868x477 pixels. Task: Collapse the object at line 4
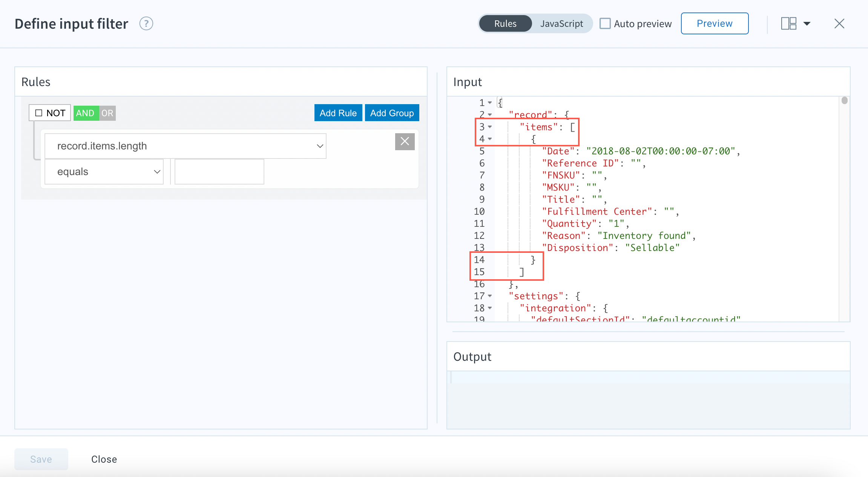[x=490, y=139]
